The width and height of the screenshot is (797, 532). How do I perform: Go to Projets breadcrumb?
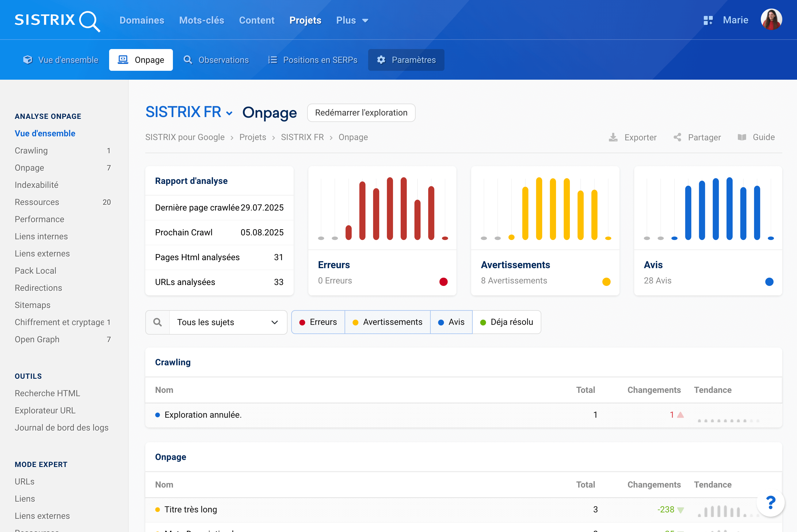click(253, 137)
